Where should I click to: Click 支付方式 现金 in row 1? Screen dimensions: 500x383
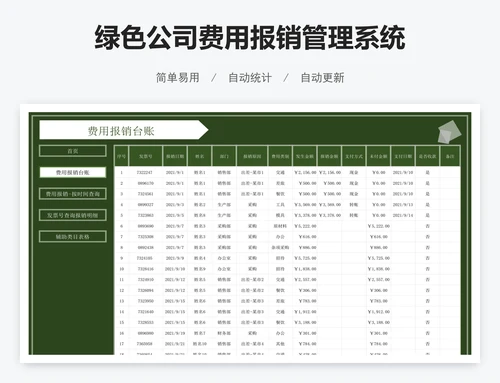click(x=354, y=173)
